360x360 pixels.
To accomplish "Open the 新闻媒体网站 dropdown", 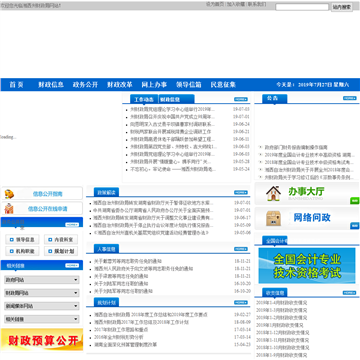I will pos(42,306).
